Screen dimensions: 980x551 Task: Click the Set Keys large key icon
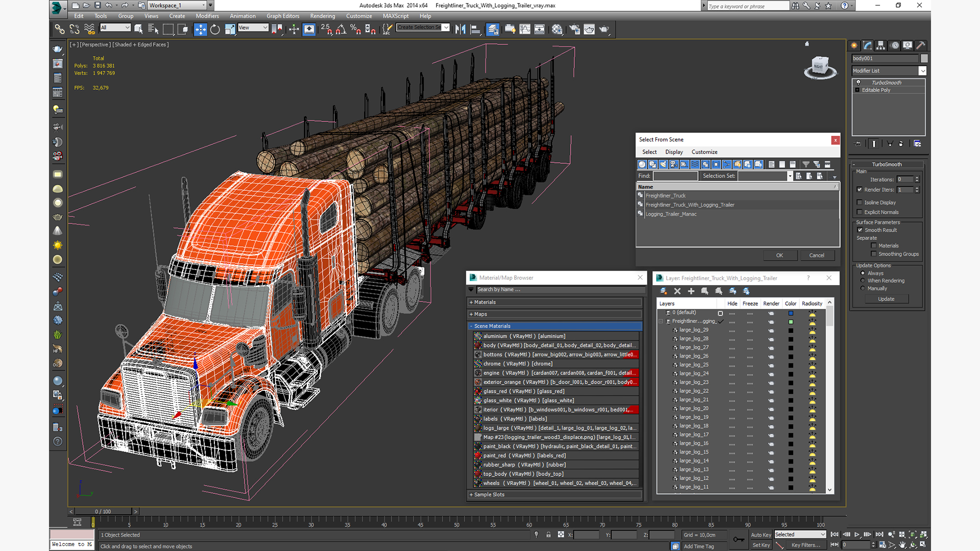tap(738, 539)
